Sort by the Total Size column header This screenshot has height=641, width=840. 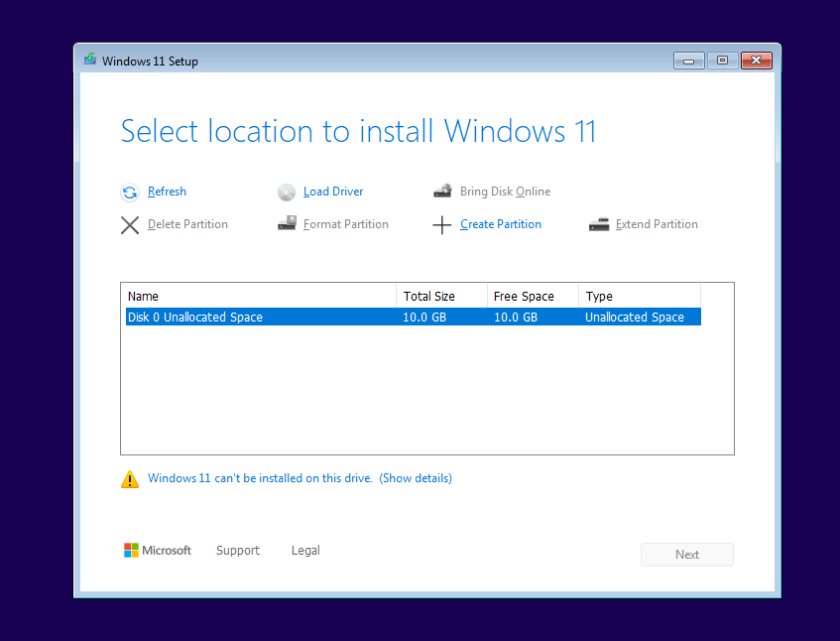click(x=441, y=296)
